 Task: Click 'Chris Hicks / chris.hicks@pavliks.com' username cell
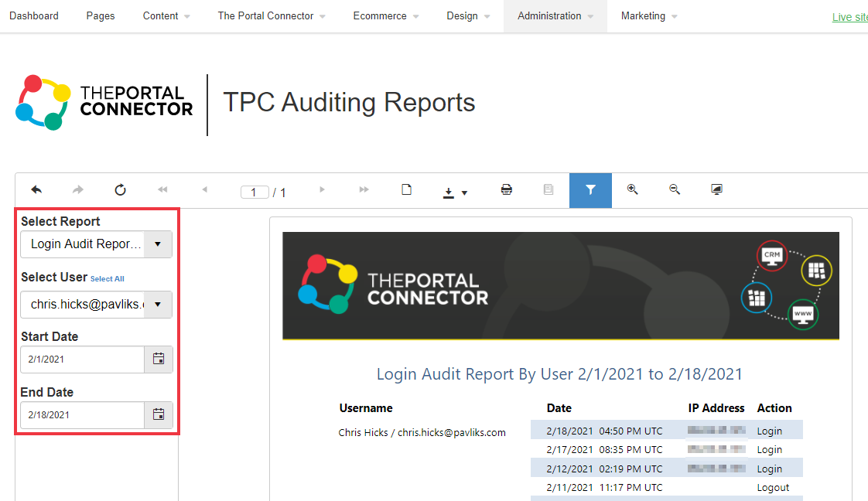pyautogui.click(x=422, y=432)
